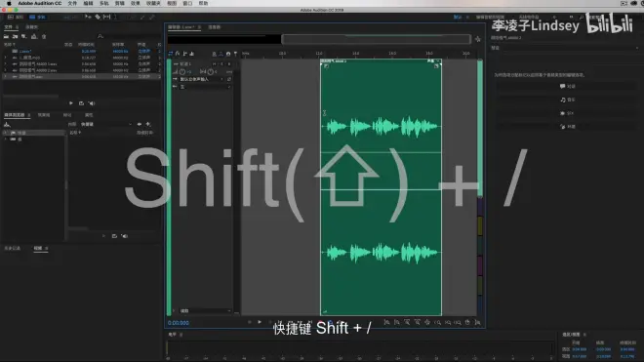
Task: Click the Track 1 volume knob
Action: [x=182, y=71]
